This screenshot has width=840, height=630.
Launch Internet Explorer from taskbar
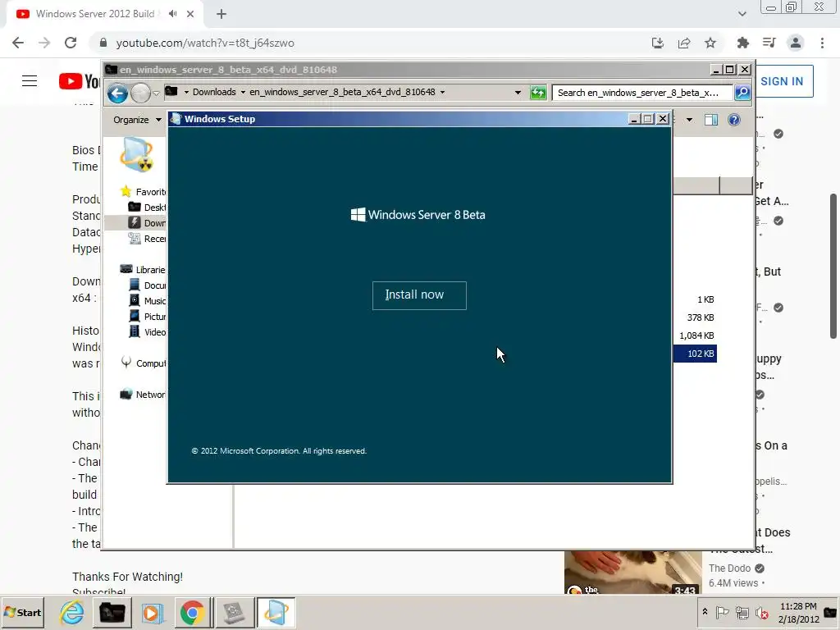click(x=72, y=612)
